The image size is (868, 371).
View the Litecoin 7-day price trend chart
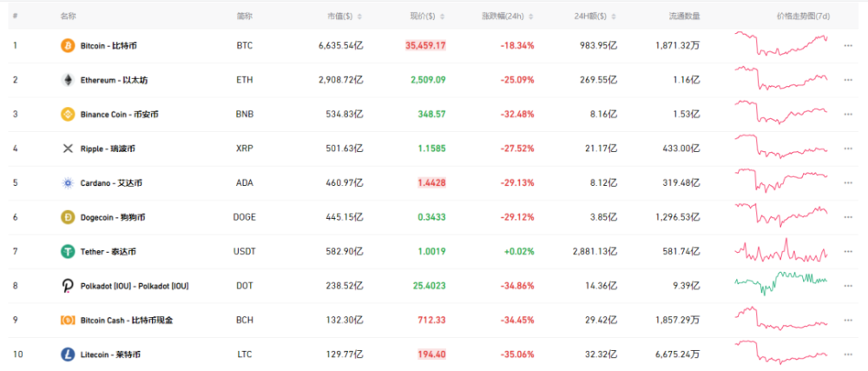click(x=782, y=353)
